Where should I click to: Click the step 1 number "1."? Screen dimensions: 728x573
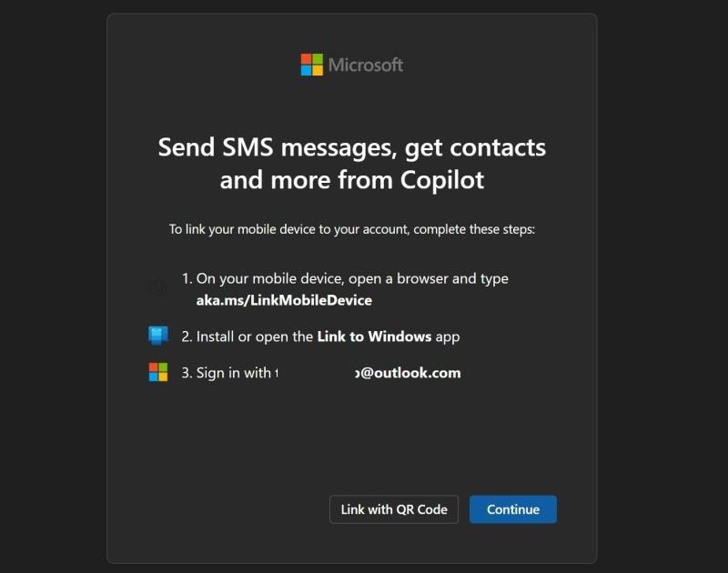point(187,278)
